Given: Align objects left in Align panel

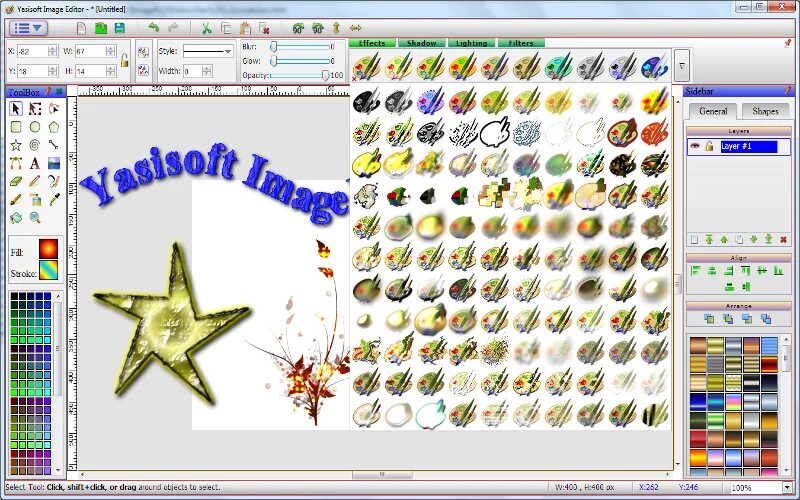Looking at the screenshot, I should tap(695, 271).
